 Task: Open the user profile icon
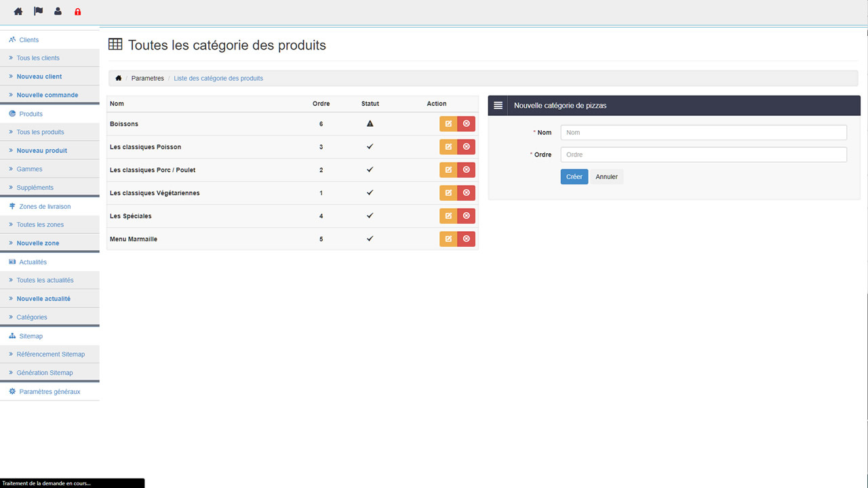pyautogui.click(x=58, y=12)
